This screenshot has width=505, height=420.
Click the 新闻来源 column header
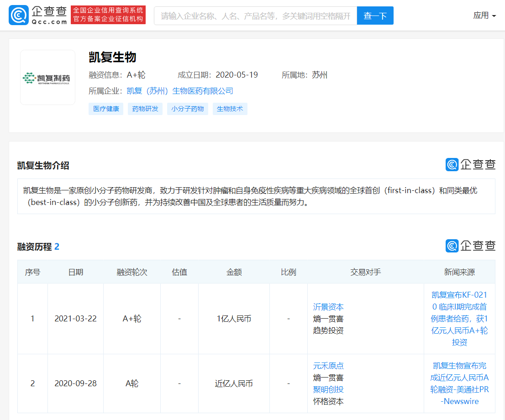tap(459, 272)
